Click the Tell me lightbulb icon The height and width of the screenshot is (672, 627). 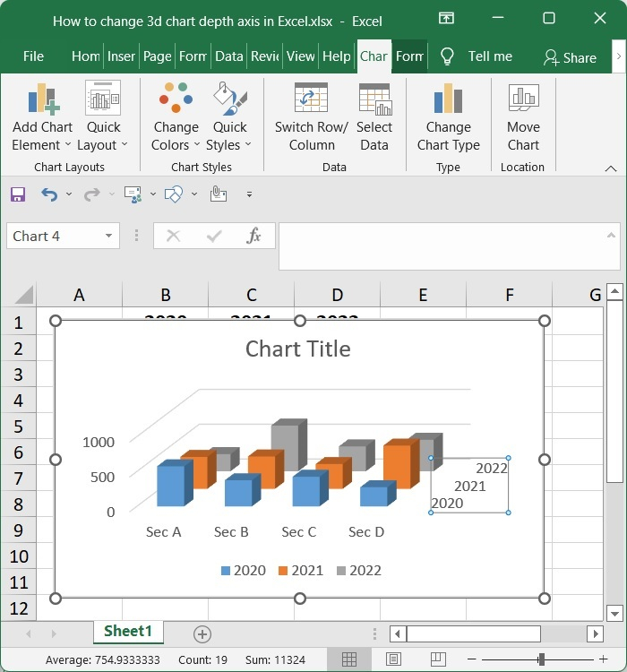point(447,56)
